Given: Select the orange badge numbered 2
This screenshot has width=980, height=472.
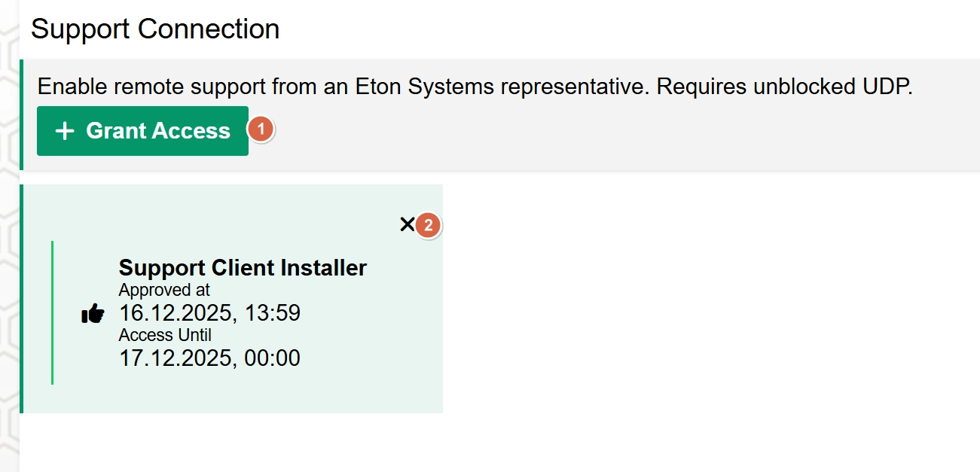Looking at the screenshot, I should click(427, 224).
